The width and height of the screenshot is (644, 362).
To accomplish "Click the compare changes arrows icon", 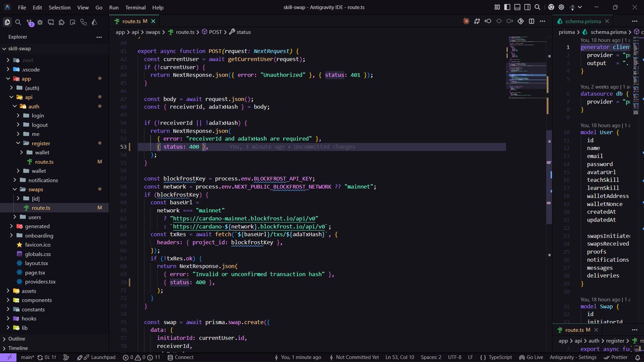I will 477,21.
